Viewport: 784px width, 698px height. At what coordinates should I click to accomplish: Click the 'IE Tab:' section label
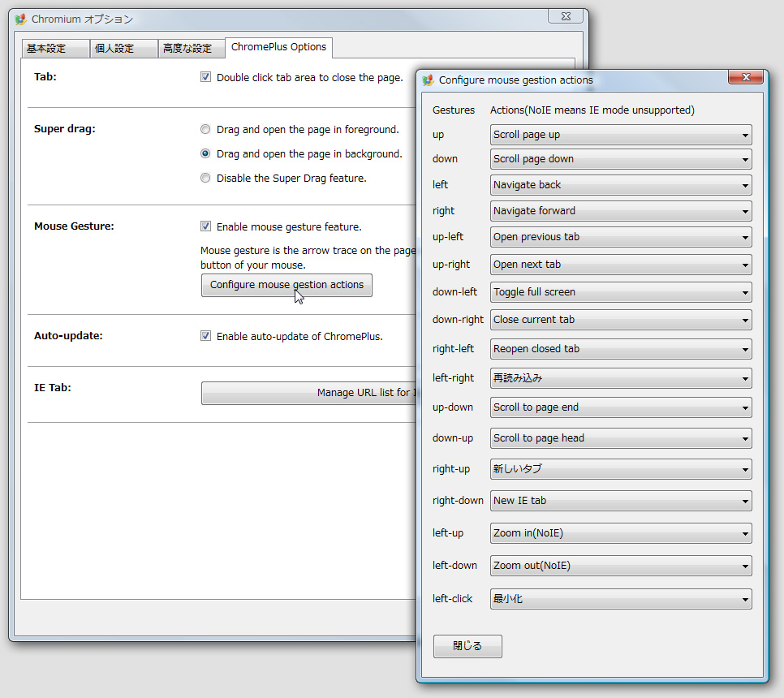tap(53, 387)
